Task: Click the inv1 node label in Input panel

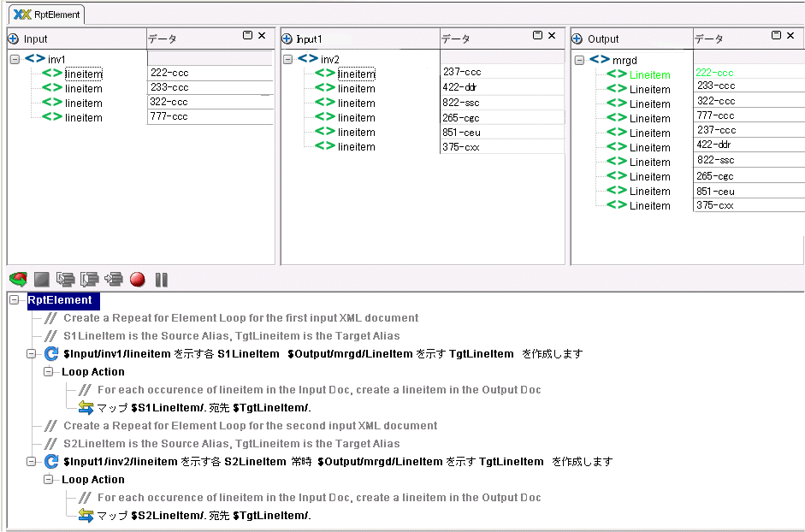Action: click(x=56, y=60)
